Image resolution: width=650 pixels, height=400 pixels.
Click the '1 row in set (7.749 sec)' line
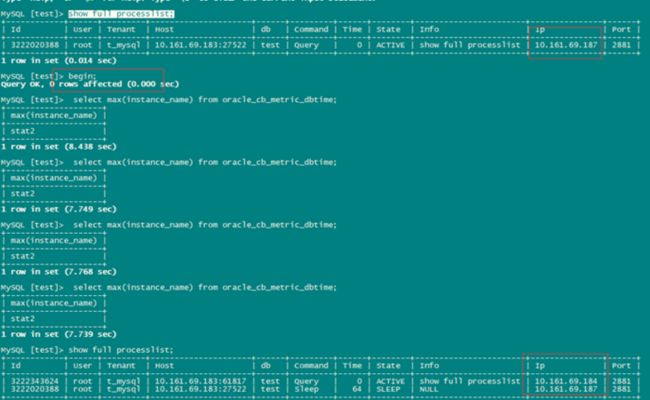point(59,209)
